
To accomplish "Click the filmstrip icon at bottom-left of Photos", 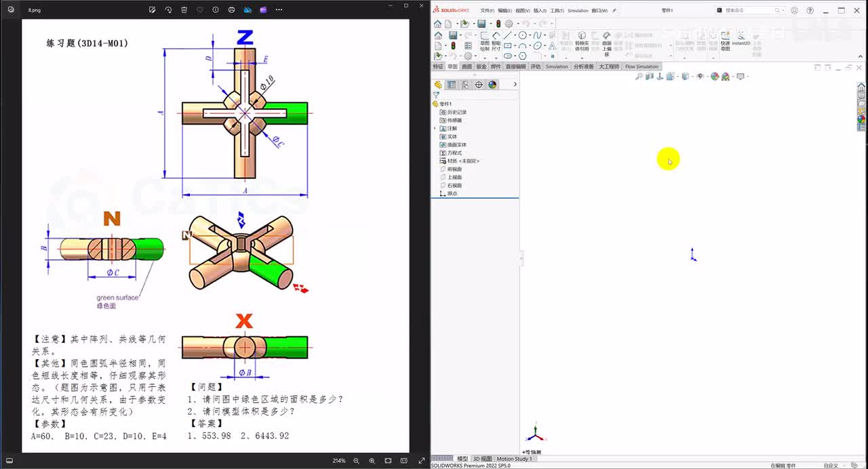I will point(9,461).
